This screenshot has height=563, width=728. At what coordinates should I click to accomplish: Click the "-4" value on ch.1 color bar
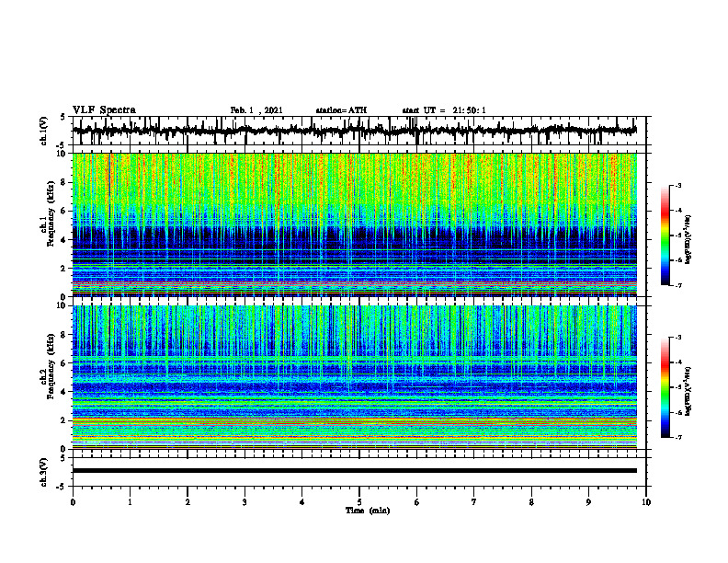[x=678, y=211]
